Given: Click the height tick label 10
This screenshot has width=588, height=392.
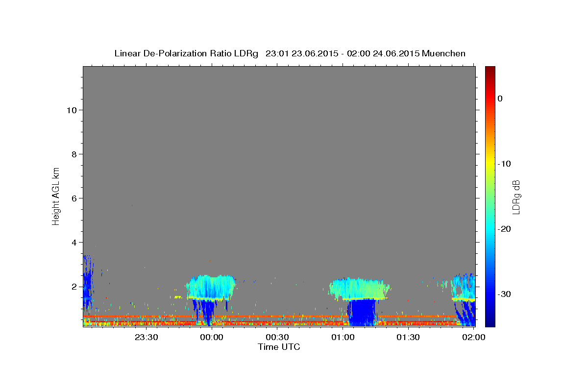Looking at the screenshot, I should click(72, 110).
